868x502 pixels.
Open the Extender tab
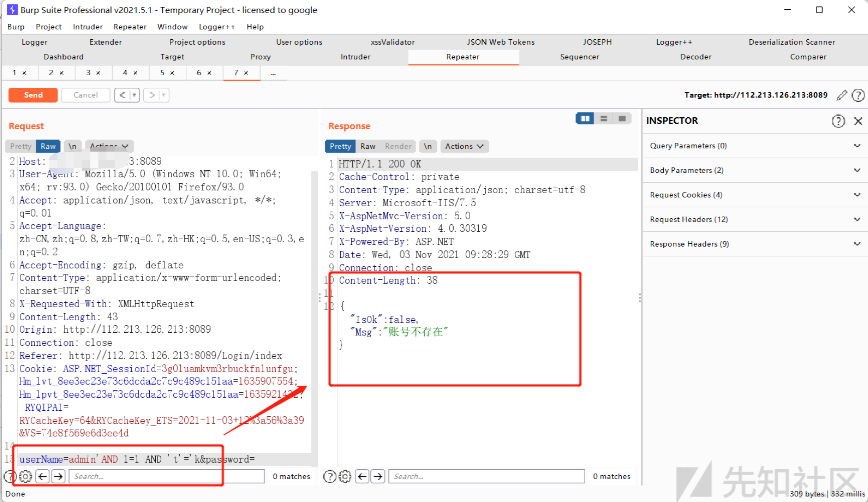pos(105,42)
